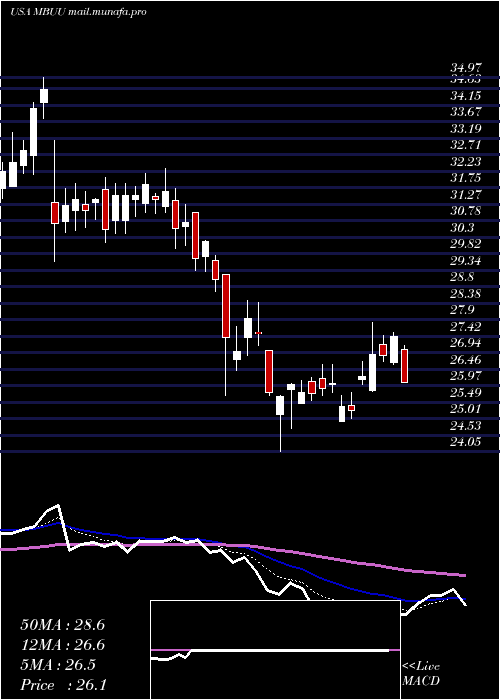Click the 50MA : 28.6 legend value

coord(62,625)
